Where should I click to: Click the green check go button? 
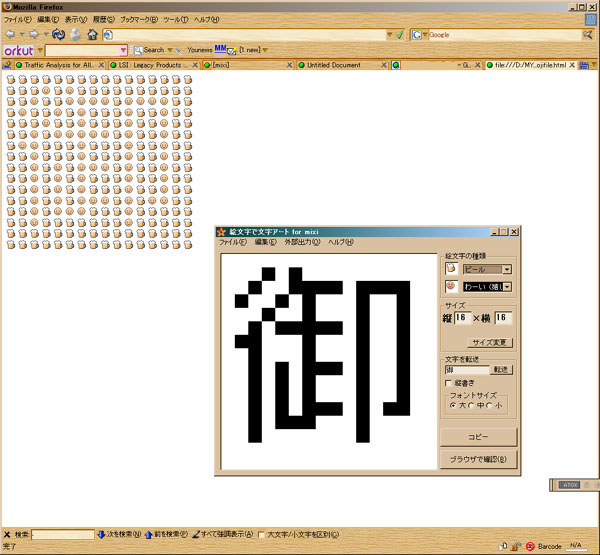tap(400, 35)
